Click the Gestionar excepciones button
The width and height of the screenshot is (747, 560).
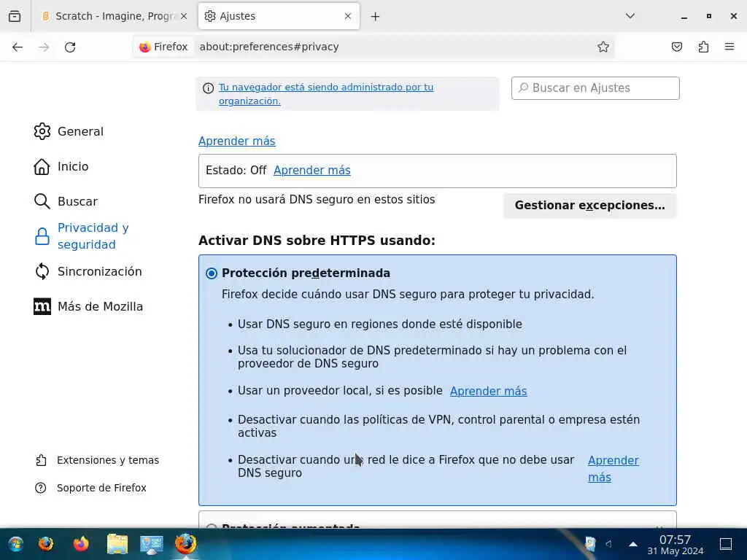(589, 206)
